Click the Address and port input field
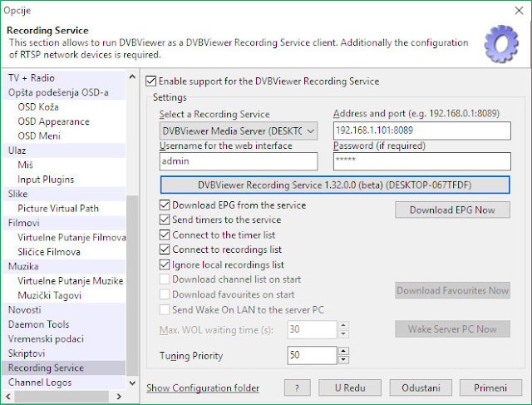Image resolution: width=532 pixels, height=405 pixels. pos(421,131)
